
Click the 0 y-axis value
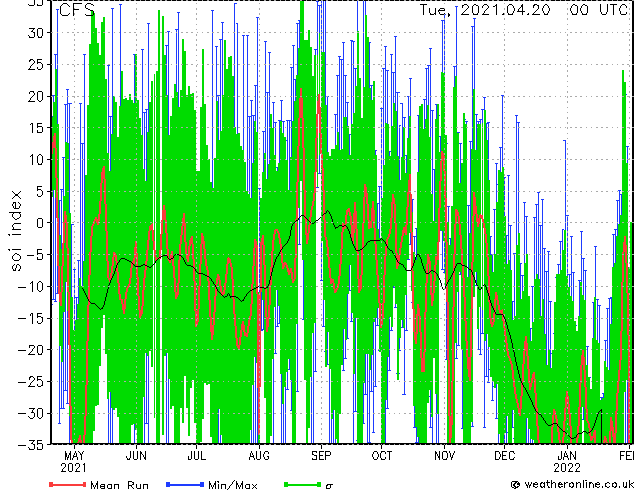point(40,223)
